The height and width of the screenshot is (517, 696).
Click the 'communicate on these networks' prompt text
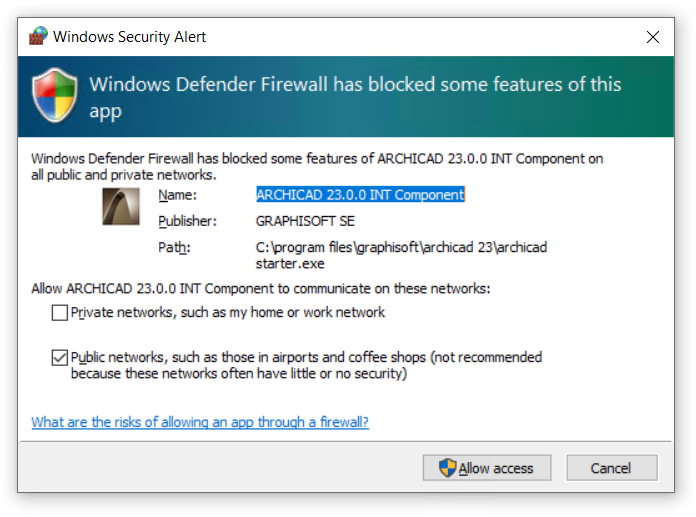point(261,289)
